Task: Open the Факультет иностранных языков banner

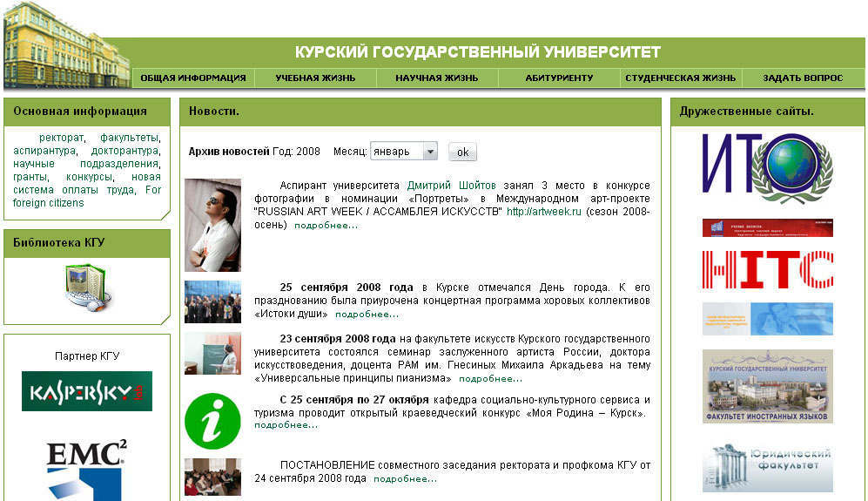Action: click(x=767, y=386)
